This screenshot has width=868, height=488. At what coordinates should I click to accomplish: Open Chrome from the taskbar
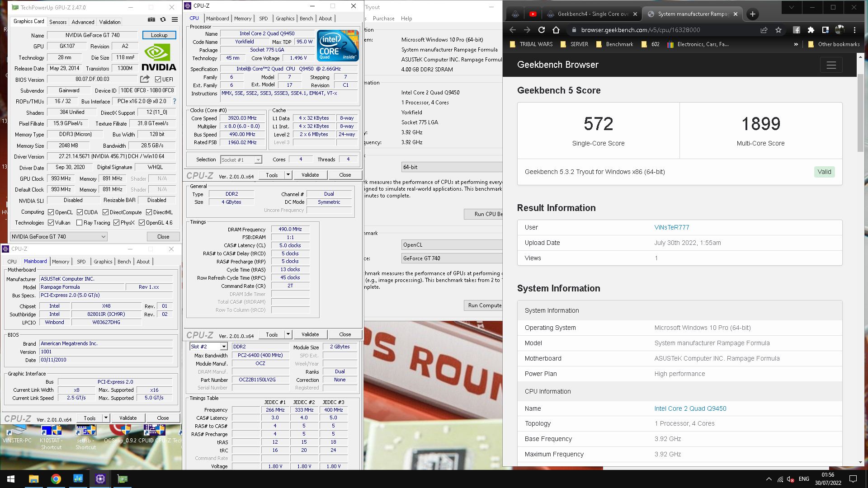pyautogui.click(x=56, y=479)
